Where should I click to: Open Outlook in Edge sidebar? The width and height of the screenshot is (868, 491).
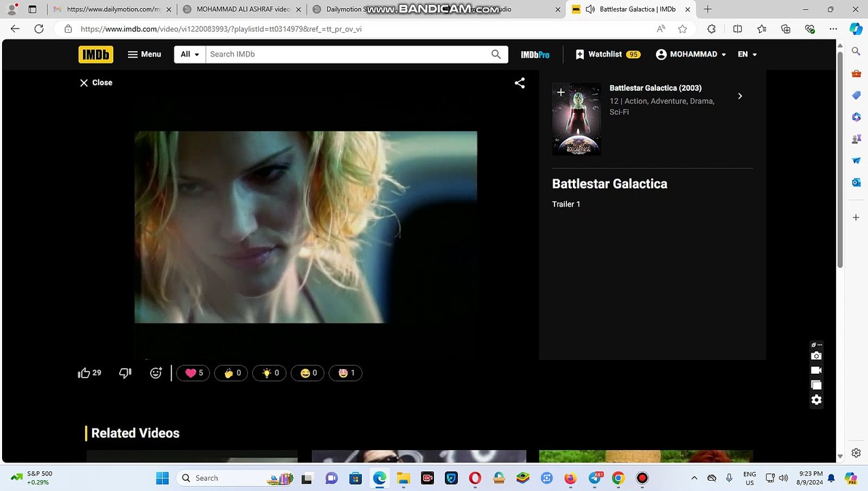(x=856, y=182)
